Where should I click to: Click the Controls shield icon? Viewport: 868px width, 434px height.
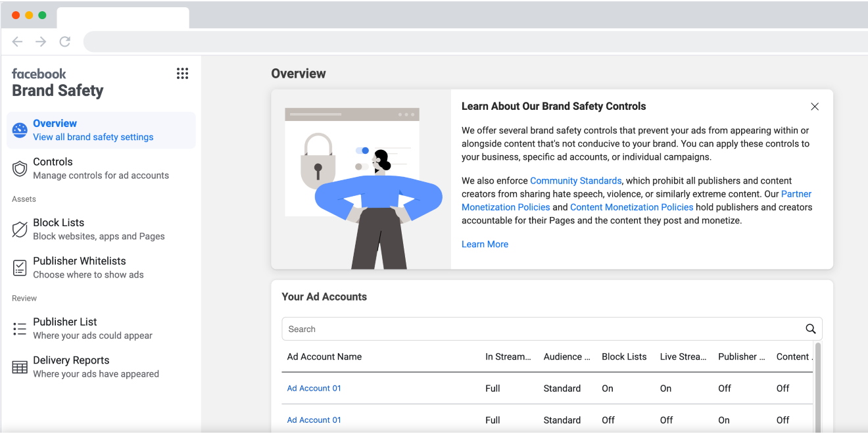(20, 169)
